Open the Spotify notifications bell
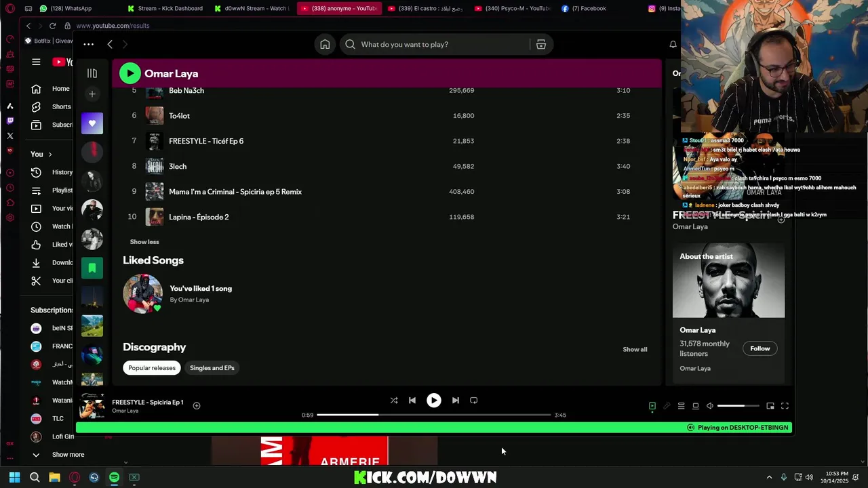Viewport: 868px width, 488px height. [x=673, y=45]
